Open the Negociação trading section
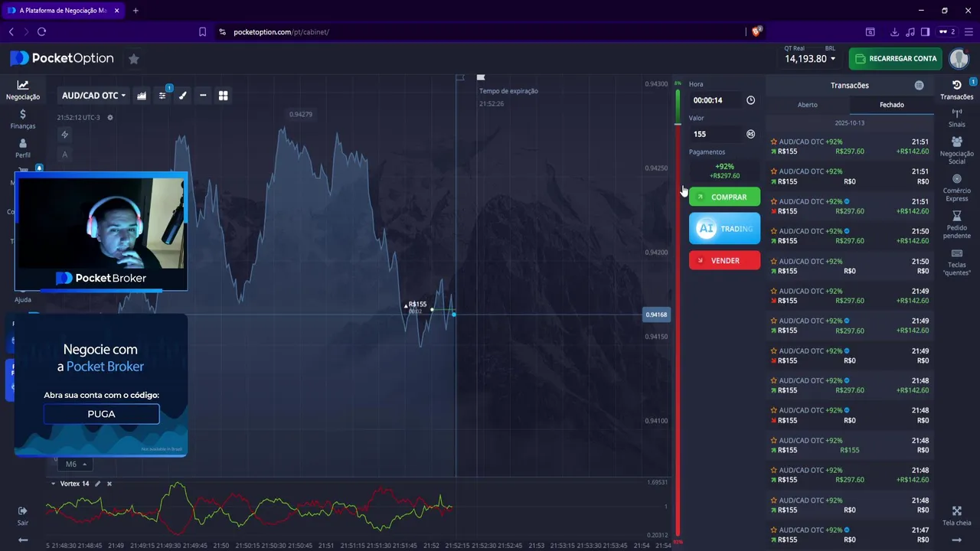 coord(22,90)
